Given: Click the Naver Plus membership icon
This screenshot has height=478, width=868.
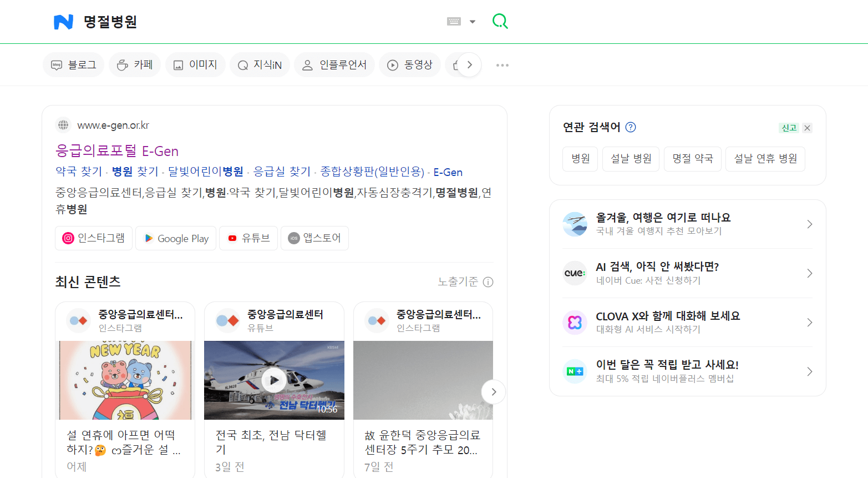Looking at the screenshot, I should tap(575, 371).
